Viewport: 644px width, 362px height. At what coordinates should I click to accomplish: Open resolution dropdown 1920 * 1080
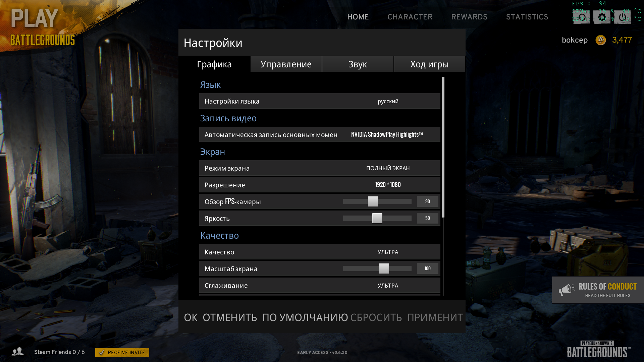(x=388, y=185)
